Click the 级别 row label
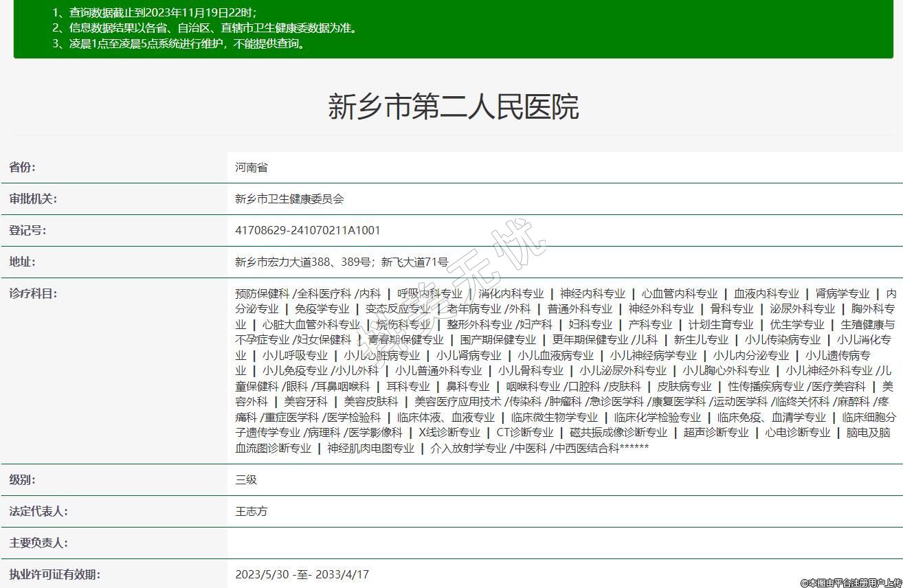 (23, 479)
